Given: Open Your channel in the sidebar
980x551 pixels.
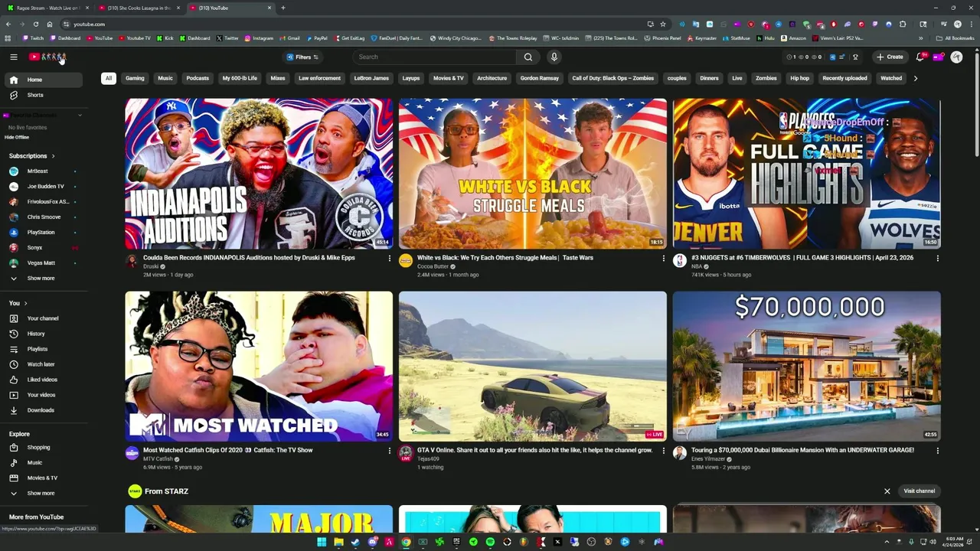Looking at the screenshot, I should click(x=43, y=318).
